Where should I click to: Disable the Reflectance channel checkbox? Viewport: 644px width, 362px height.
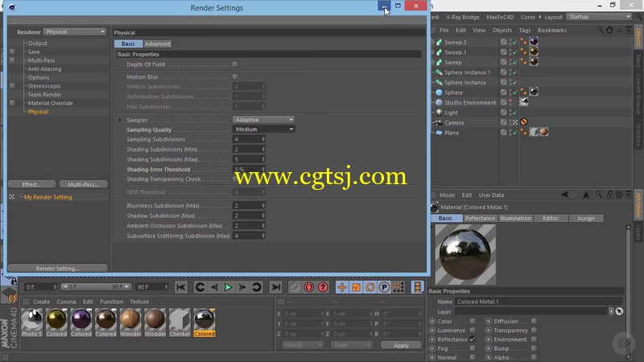(x=473, y=339)
